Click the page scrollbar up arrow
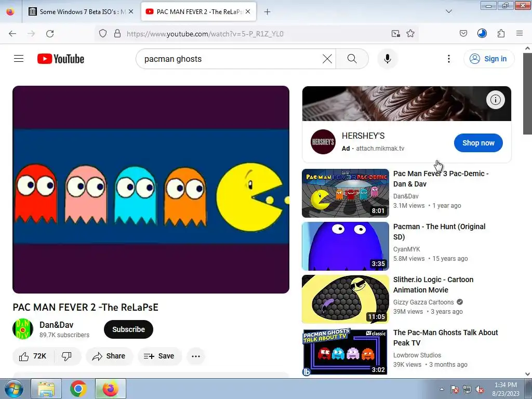This screenshot has height=399, width=532. pyautogui.click(x=528, y=48)
